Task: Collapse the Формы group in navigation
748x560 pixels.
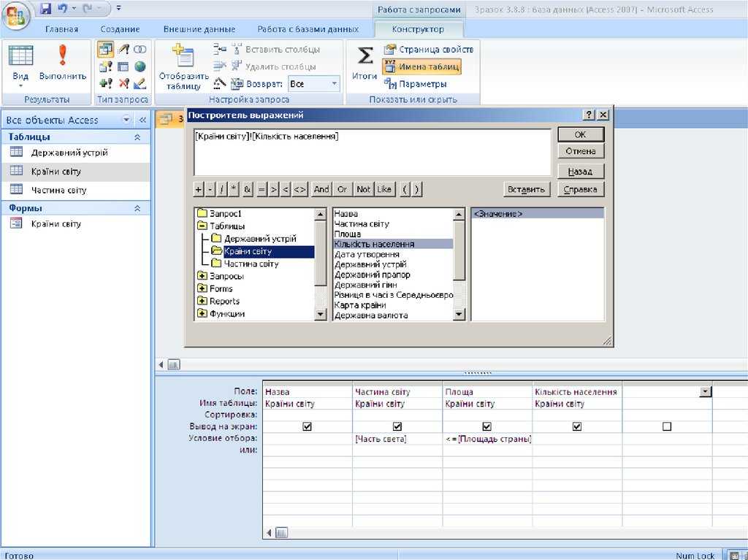Action: point(137,209)
